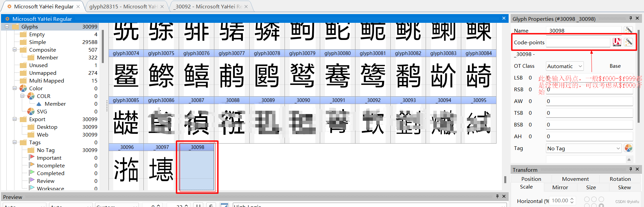The image size is (644, 207).
Task: Click the blue triangle icon of COLR Member
Action: click(39, 104)
